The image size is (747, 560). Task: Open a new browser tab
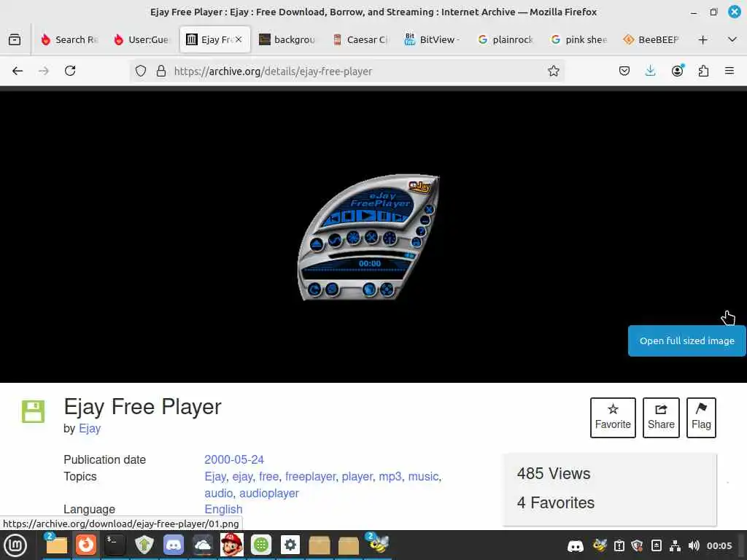tap(703, 39)
